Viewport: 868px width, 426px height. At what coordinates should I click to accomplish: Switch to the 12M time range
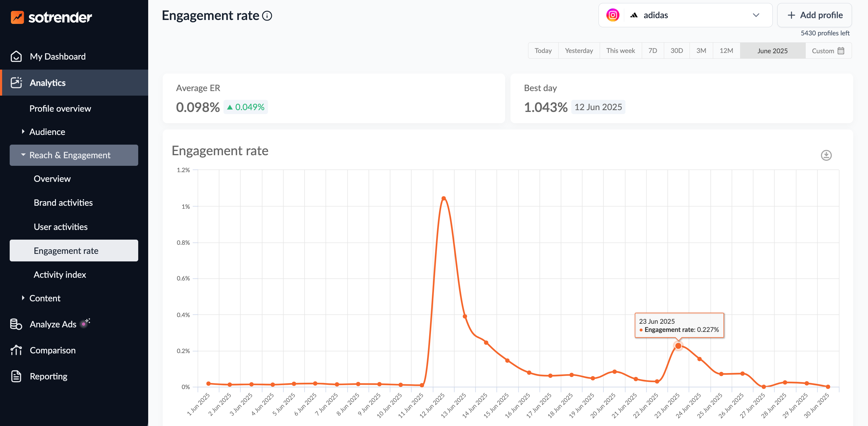click(x=726, y=51)
